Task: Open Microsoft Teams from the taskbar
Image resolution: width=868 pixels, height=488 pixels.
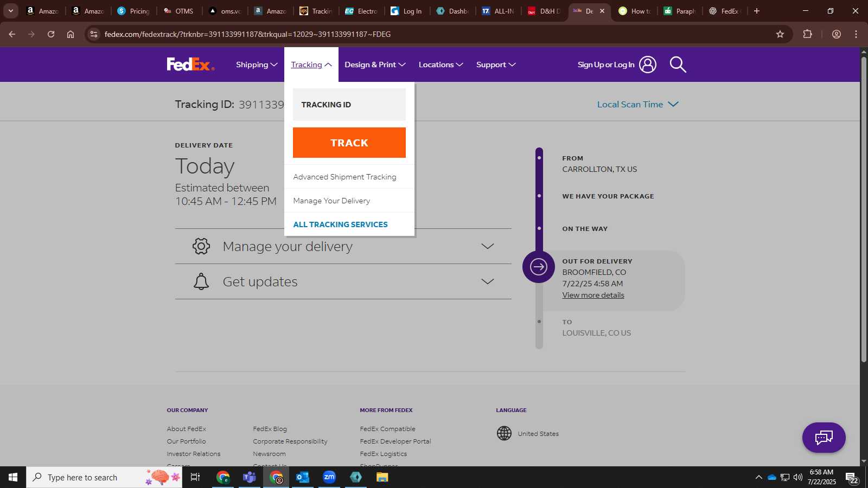Action: [250, 477]
